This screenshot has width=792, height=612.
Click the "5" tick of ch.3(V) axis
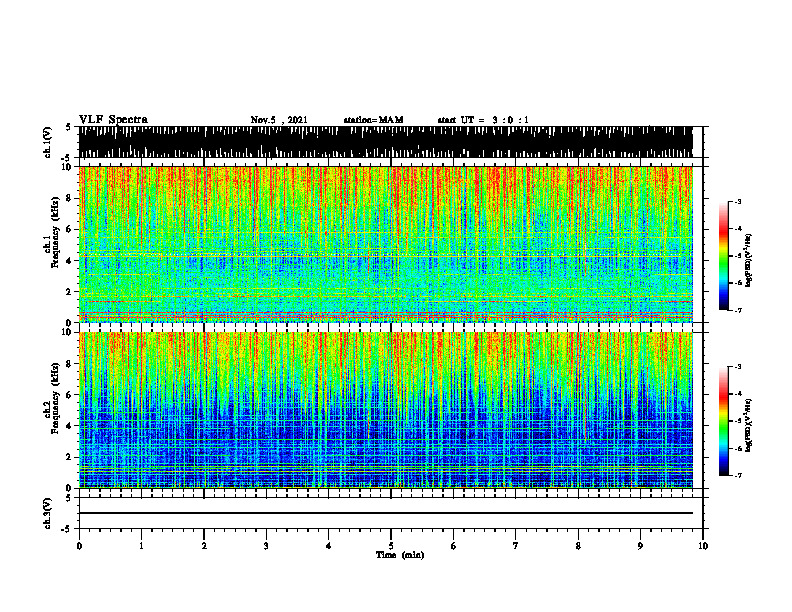tap(68, 498)
